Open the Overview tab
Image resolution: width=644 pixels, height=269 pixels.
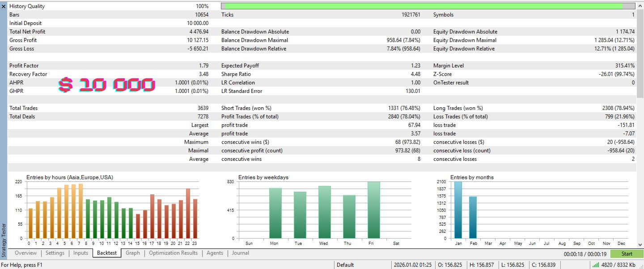tap(25, 253)
